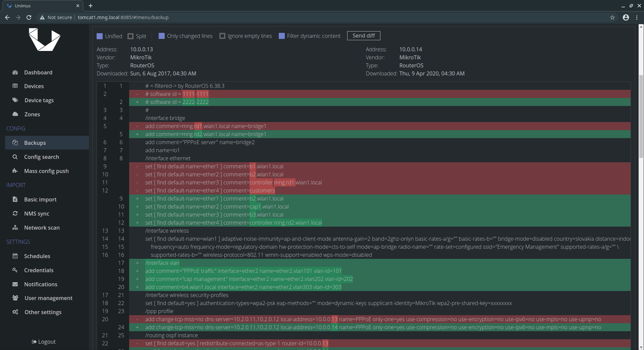Reload the page with refresh icon
This screenshot has width=644, height=350.
(29, 17)
